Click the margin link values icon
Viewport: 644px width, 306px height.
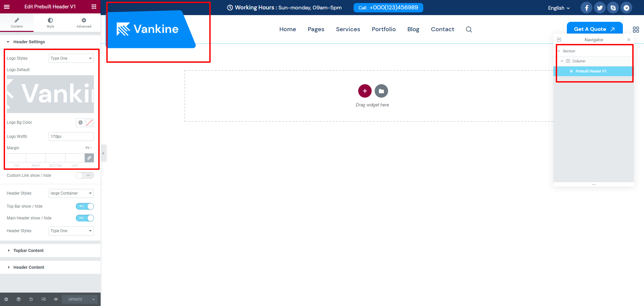[x=89, y=158]
